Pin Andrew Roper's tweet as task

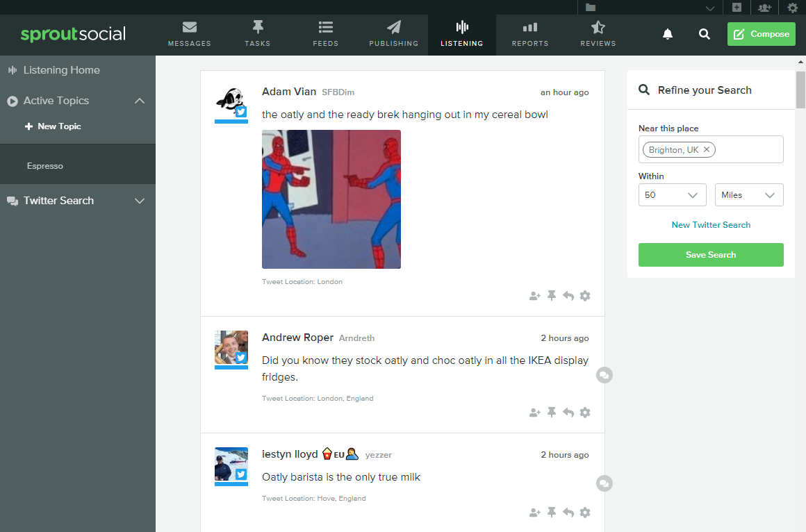click(552, 413)
